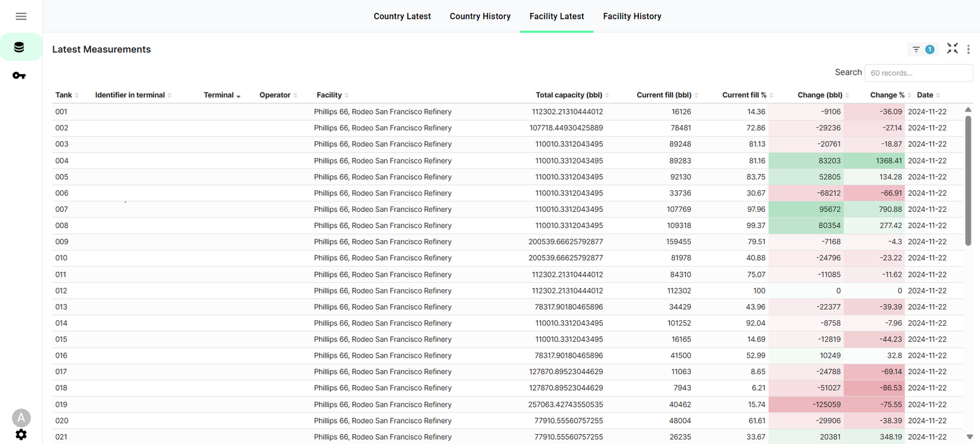980x444 pixels.
Task: Sort by Total capacity (bbl) column
Action: coord(573,95)
